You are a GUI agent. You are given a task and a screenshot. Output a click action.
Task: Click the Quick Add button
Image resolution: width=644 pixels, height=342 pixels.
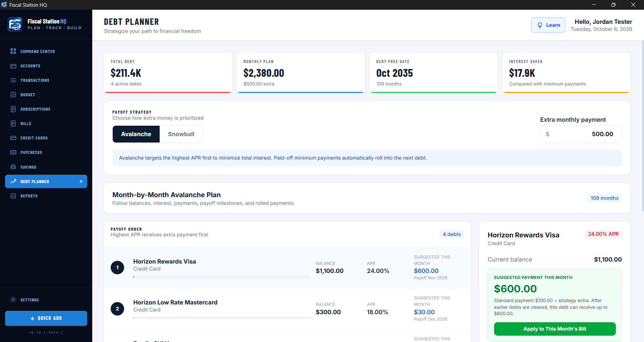tap(46, 318)
